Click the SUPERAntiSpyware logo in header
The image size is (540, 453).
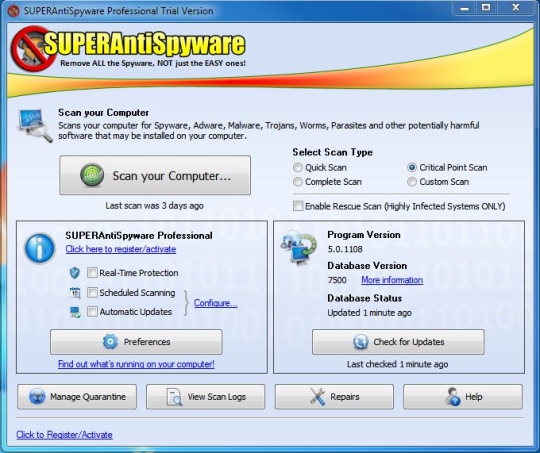pyautogui.click(x=128, y=49)
